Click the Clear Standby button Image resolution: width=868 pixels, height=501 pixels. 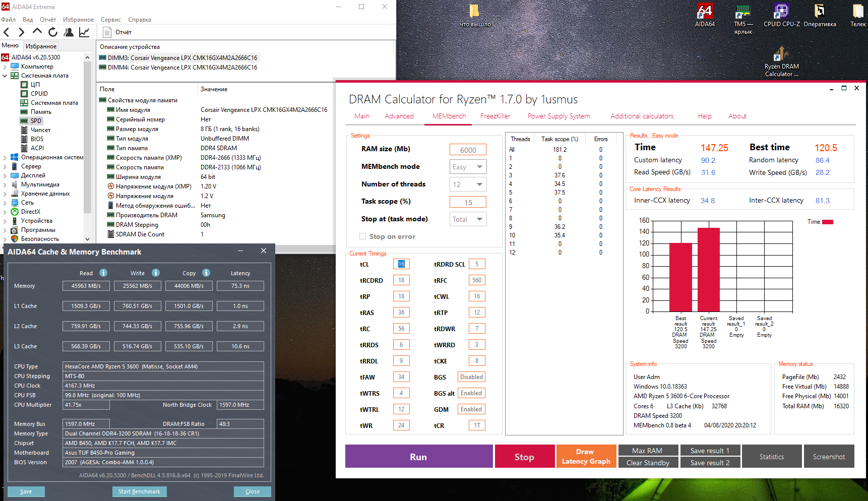pyautogui.click(x=647, y=463)
